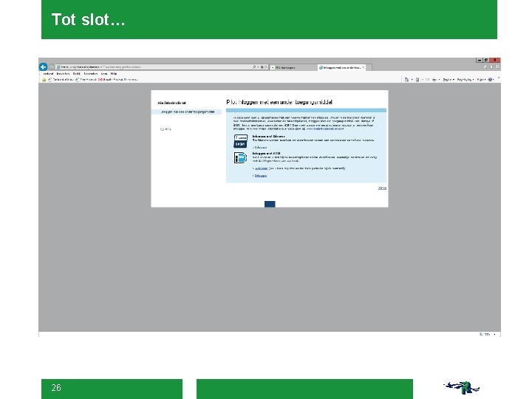The image size is (532, 399).
Task: Click the add-to-favorites-bar star icon
Action: point(44,80)
